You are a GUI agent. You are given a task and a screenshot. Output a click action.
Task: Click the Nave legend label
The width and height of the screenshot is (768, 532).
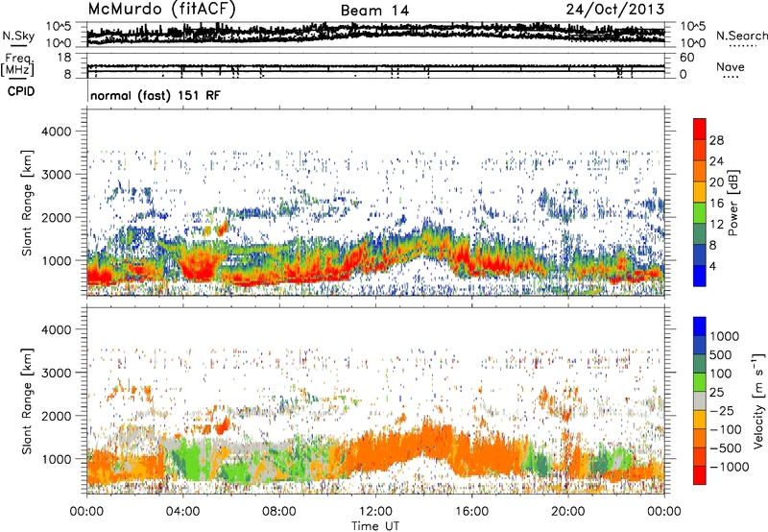click(731, 67)
